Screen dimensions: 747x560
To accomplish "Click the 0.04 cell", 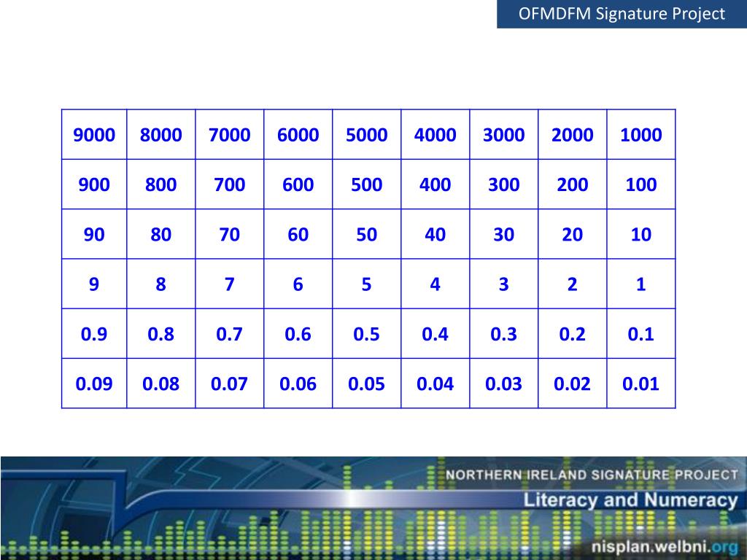I will 436,384.
